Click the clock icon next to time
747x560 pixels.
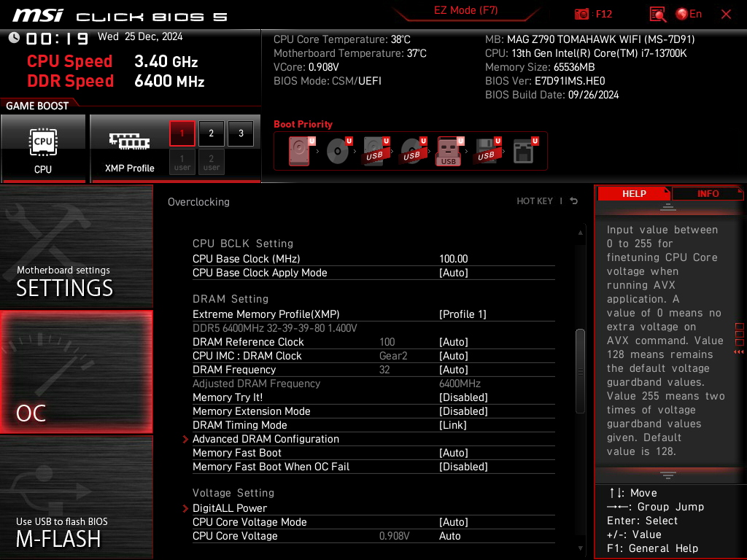click(15, 37)
